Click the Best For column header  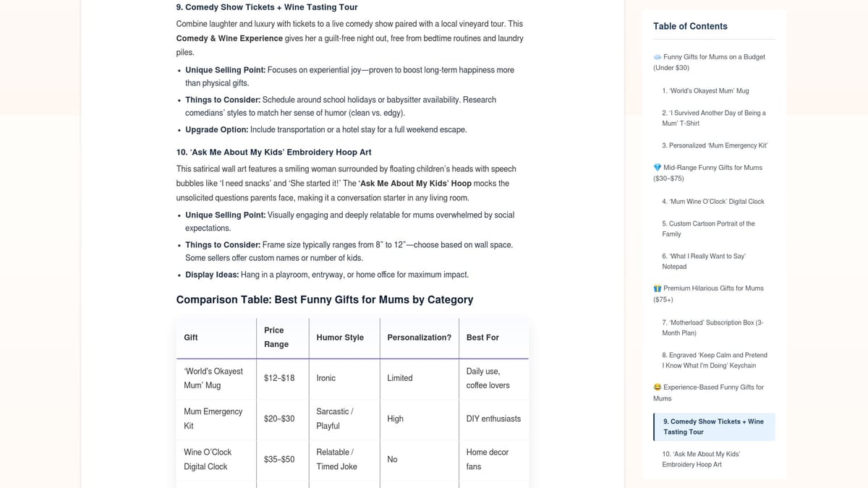(482, 338)
